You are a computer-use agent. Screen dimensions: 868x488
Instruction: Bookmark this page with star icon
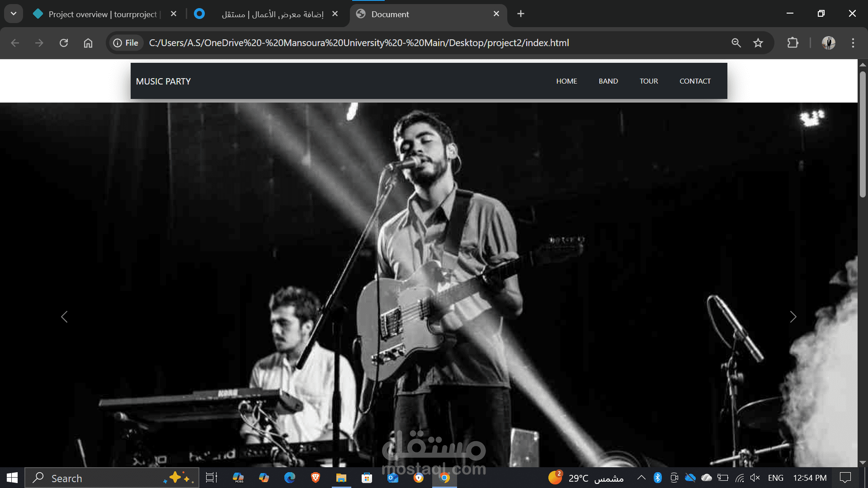(x=758, y=43)
